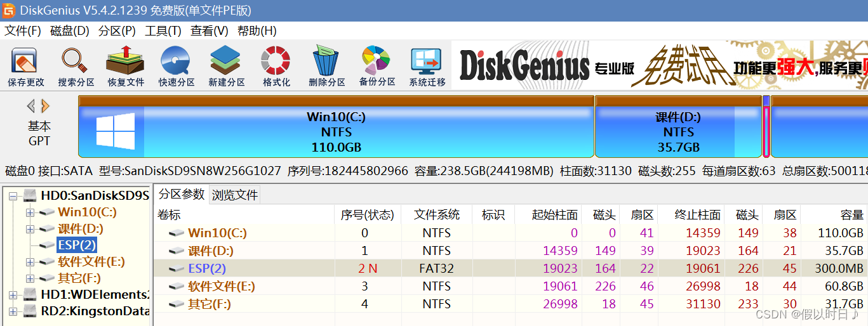The width and height of the screenshot is (868, 326).
Task: Expand the Win10(C:) tree node
Action: pyautogui.click(x=30, y=212)
